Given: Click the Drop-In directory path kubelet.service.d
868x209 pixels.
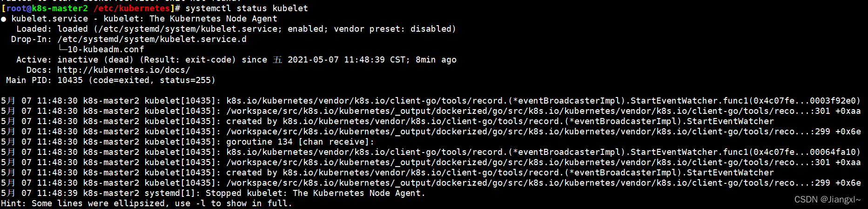Looking at the screenshot, I should (152, 39).
